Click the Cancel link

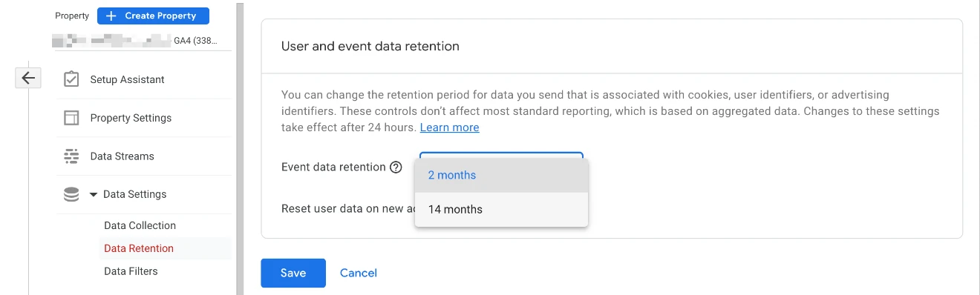pyautogui.click(x=359, y=273)
